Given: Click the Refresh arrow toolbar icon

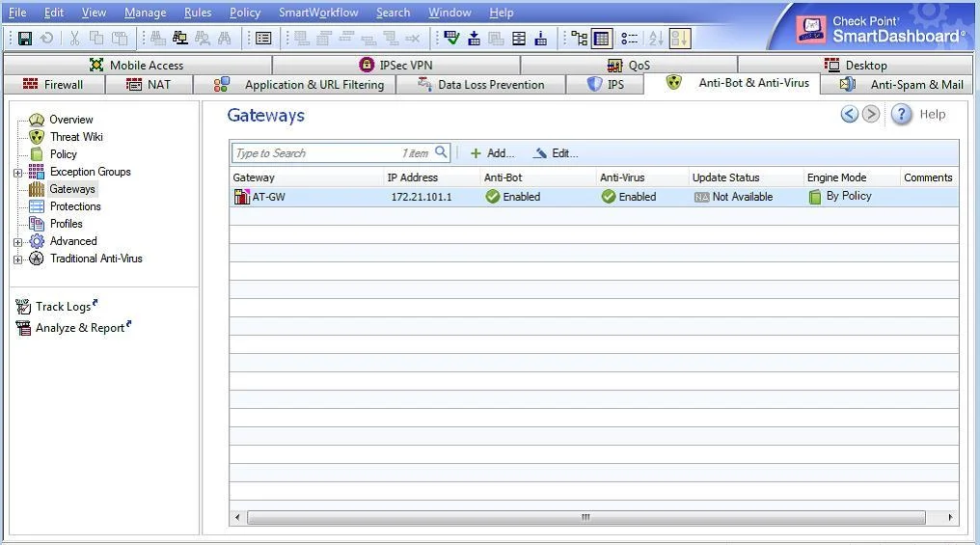Looking at the screenshot, I should pyautogui.click(x=46, y=39).
